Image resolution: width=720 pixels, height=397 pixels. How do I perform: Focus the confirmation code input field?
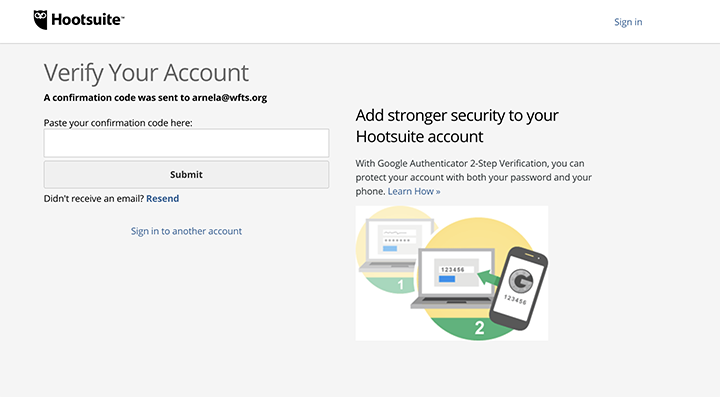(186, 143)
